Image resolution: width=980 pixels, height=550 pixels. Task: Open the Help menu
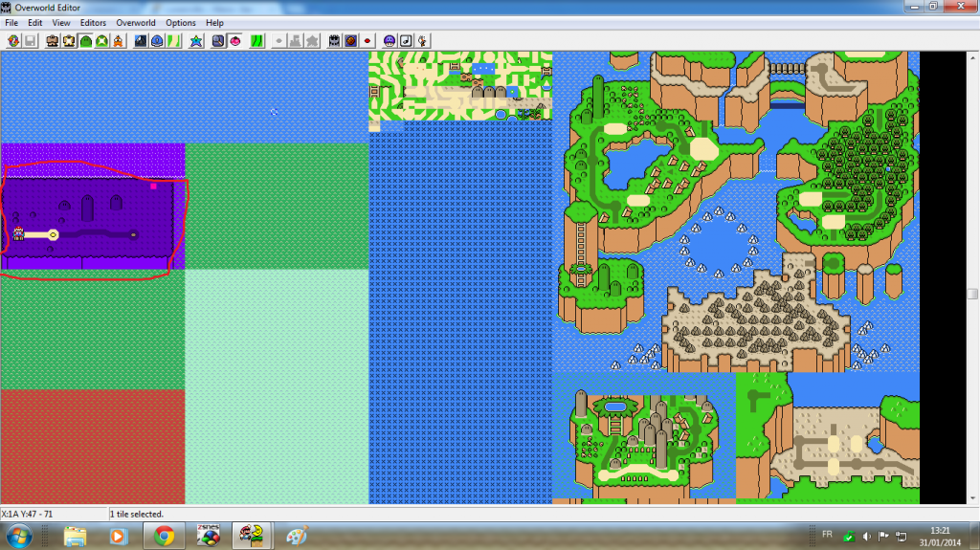(x=214, y=23)
